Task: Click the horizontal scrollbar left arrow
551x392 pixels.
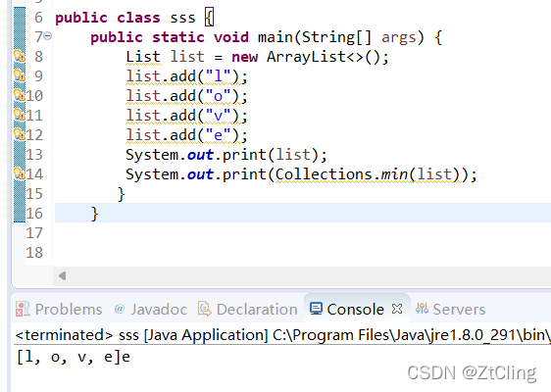Action: pos(62,275)
